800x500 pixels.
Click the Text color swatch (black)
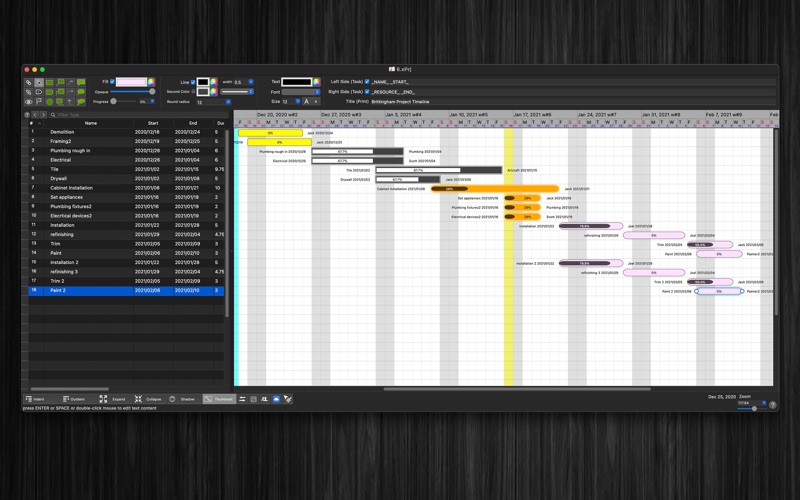(296, 82)
